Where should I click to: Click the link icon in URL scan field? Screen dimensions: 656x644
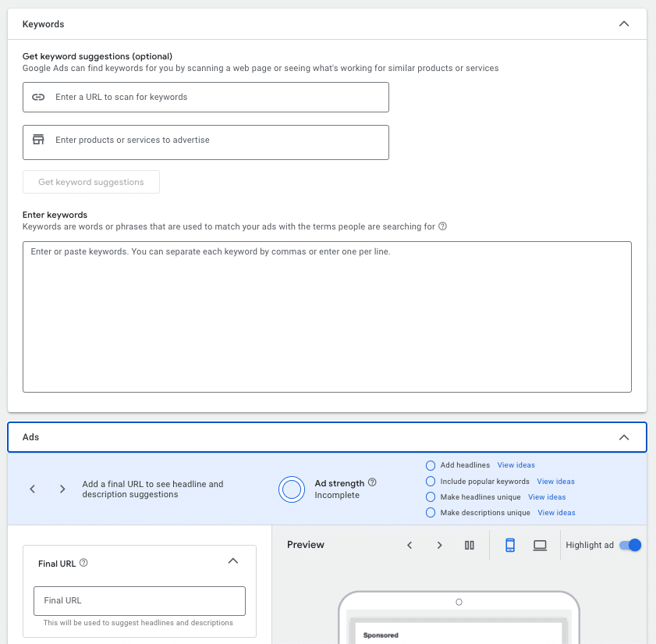pyautogui.click(x=38, y=97)
